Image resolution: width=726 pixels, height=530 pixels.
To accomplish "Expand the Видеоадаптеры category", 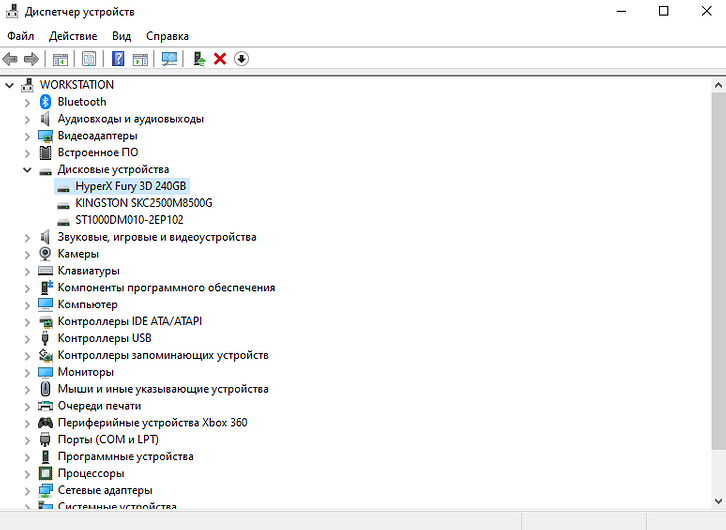I will (27, 136).
